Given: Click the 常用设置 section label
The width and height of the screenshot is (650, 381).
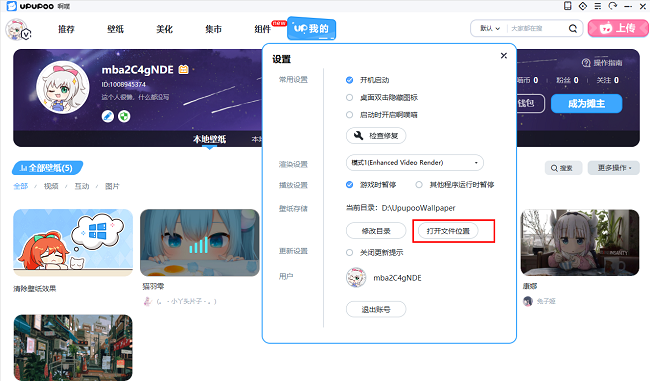Looking at the screenshot, I should 293,80.
